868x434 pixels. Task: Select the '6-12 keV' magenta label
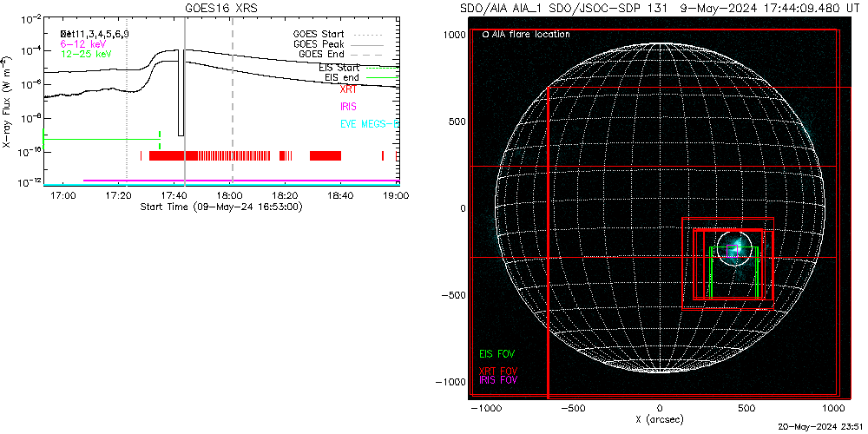(x=85, y=43)
